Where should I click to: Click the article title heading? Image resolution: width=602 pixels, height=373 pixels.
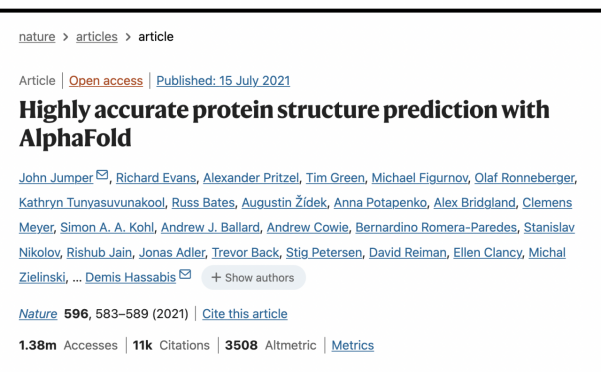tap(284, 124)
